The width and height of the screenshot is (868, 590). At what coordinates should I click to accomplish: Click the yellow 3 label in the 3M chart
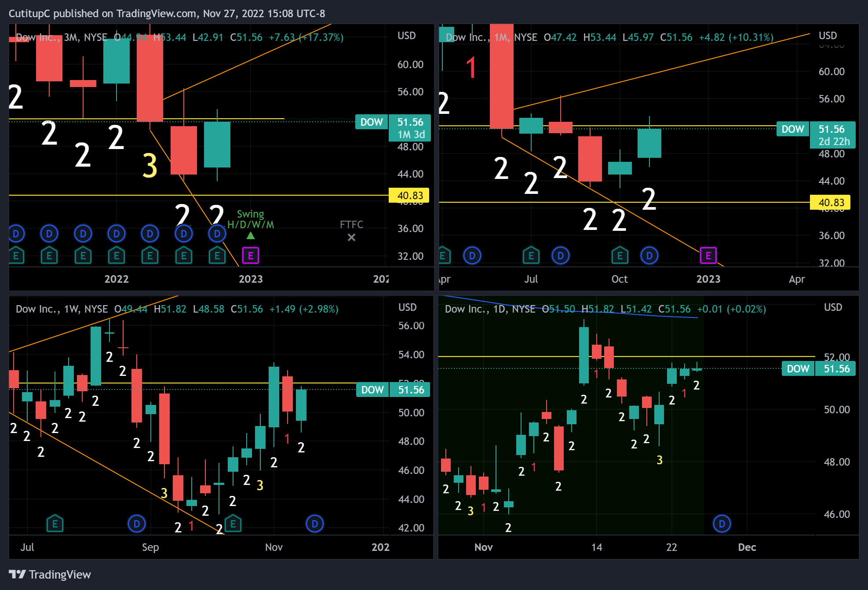tap(150, 166)
